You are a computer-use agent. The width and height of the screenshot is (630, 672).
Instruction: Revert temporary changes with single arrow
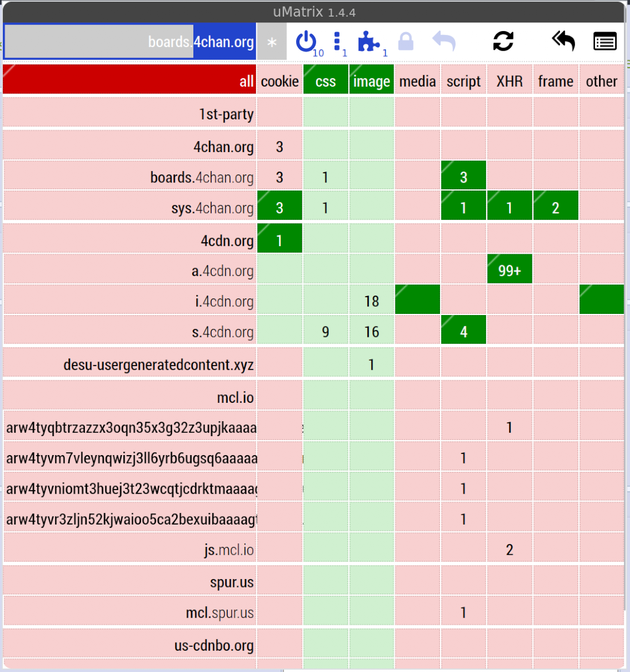tap(444, 41)
